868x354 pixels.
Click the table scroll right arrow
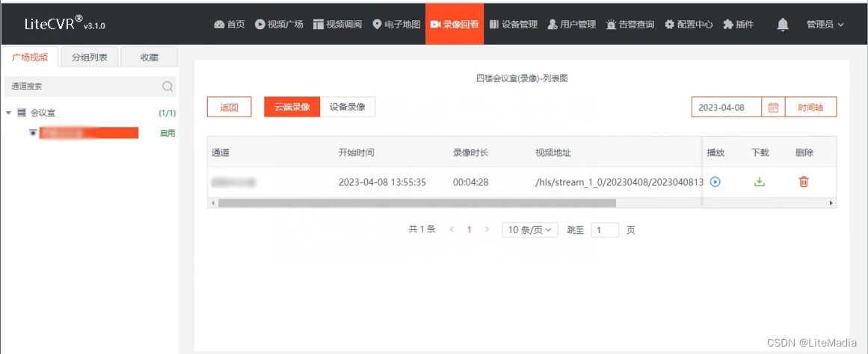click(831, 203)
